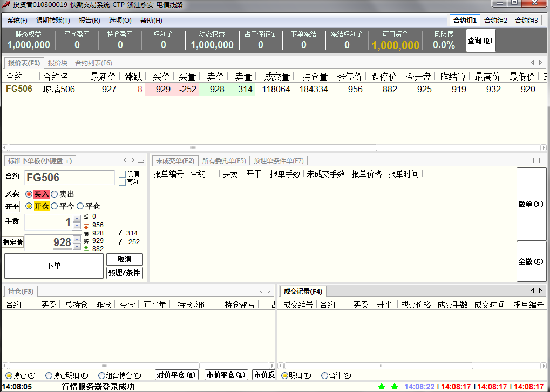Open the 银期转账(T) menu
550x392 pixels.
pyautogui.click(x=53, y=21)
